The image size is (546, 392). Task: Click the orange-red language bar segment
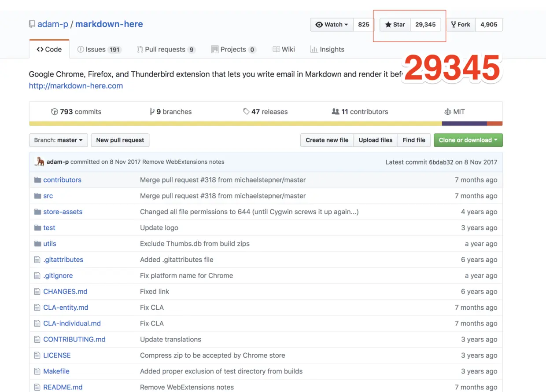tap(495, 124)
